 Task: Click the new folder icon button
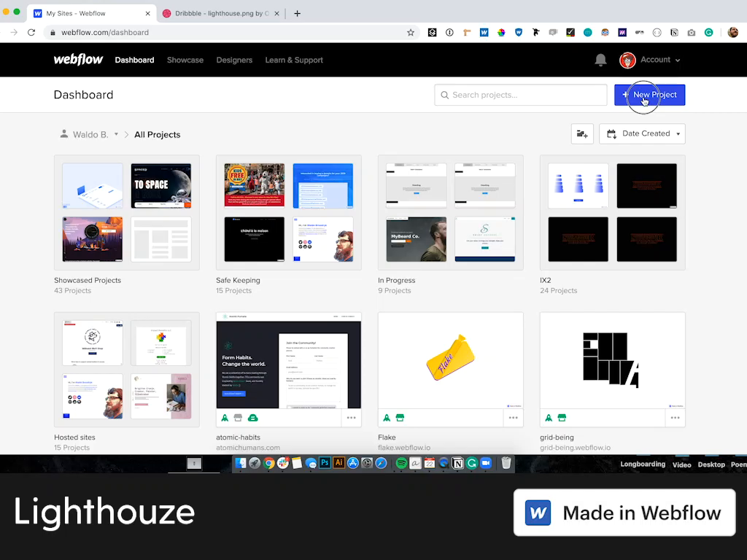[x=582, y=134]
